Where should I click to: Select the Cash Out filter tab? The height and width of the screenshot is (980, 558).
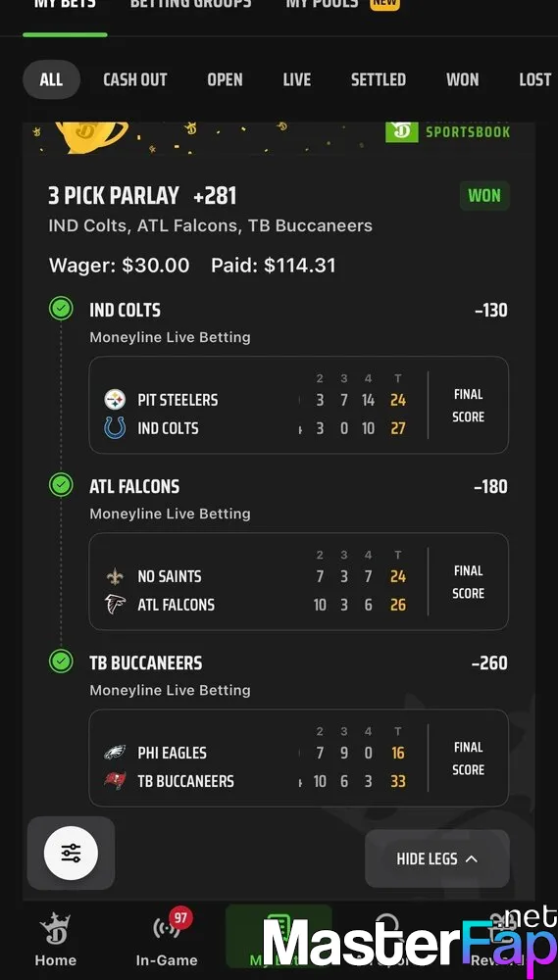coord(135,80)
